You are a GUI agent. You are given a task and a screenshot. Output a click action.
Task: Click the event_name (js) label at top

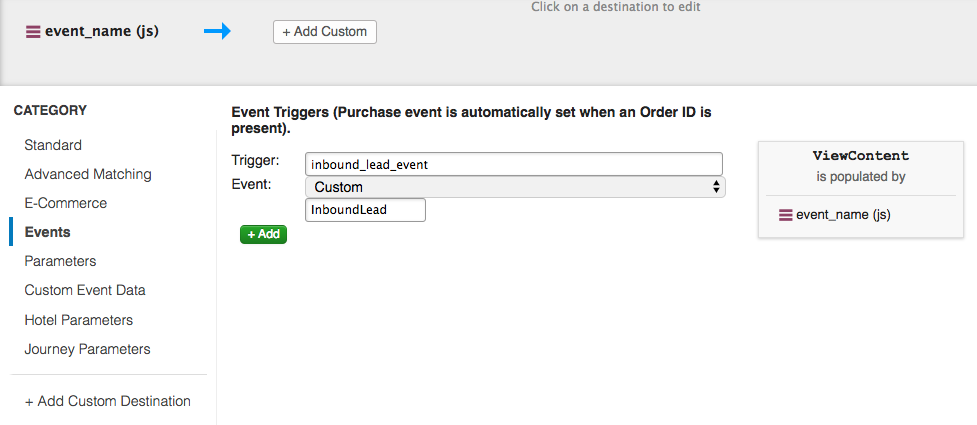102,32
